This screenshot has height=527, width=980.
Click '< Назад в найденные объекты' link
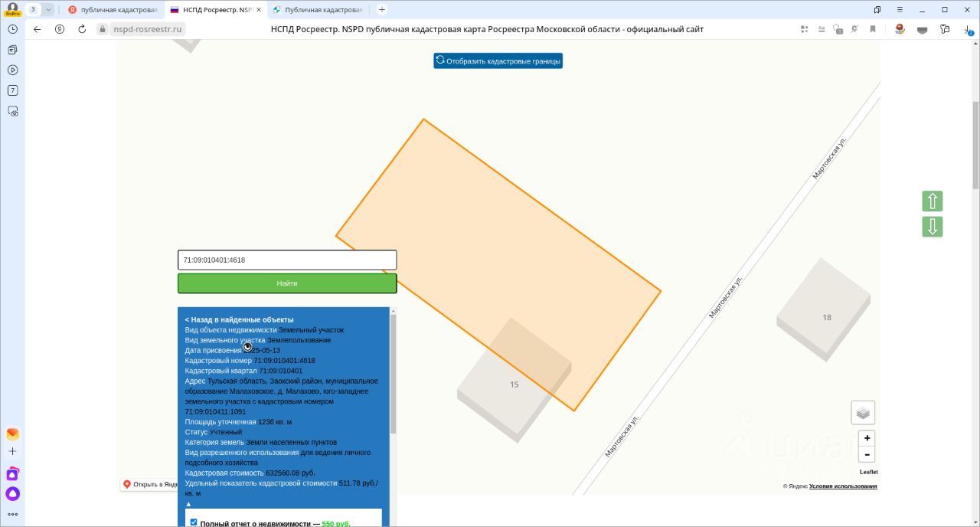[x=239, y=319]
